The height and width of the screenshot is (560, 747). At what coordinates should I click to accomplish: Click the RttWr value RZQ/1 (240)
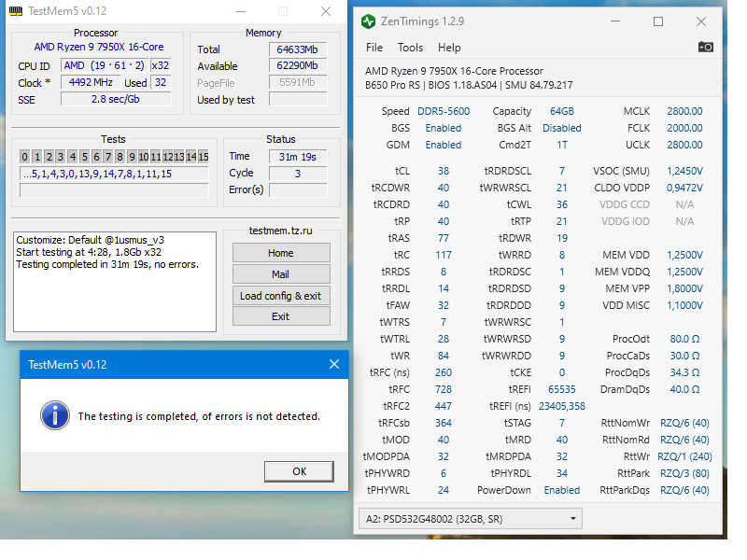point(684,456)
